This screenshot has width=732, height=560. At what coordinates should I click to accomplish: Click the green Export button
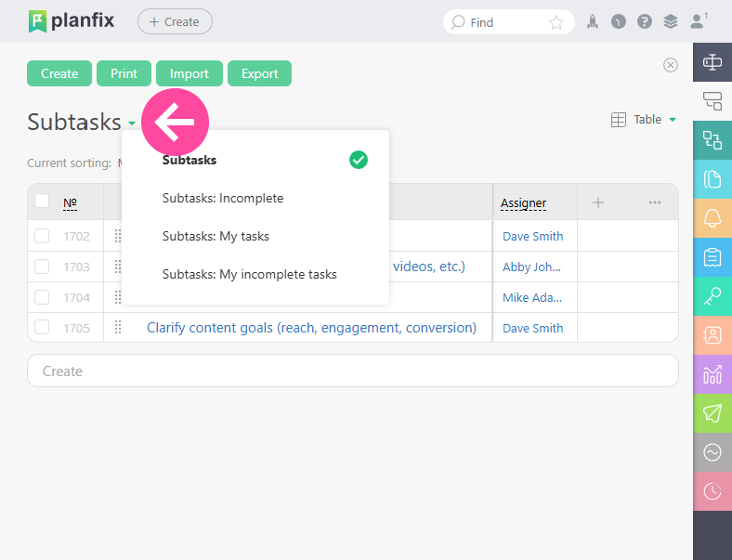259,73
